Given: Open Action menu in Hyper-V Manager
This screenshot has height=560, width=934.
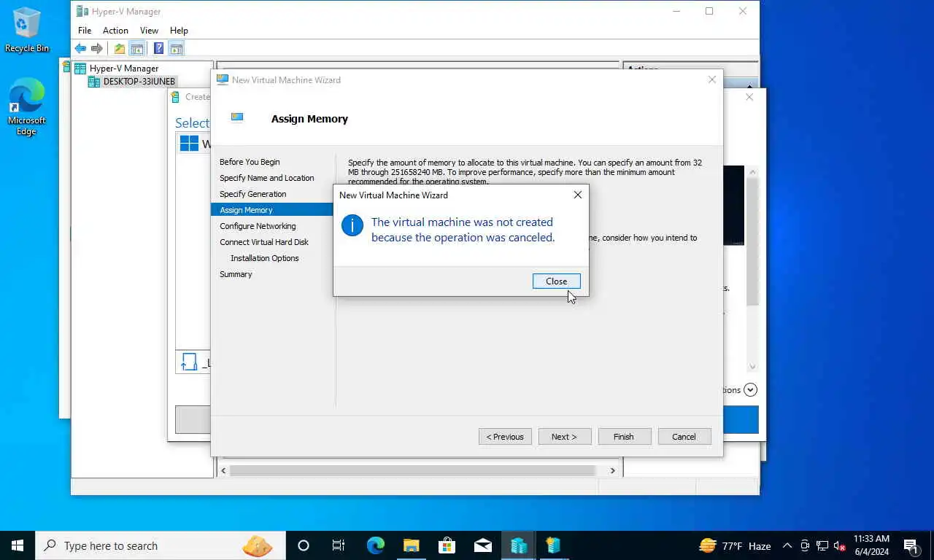Looking at the screenshot, I should (115, 31).
